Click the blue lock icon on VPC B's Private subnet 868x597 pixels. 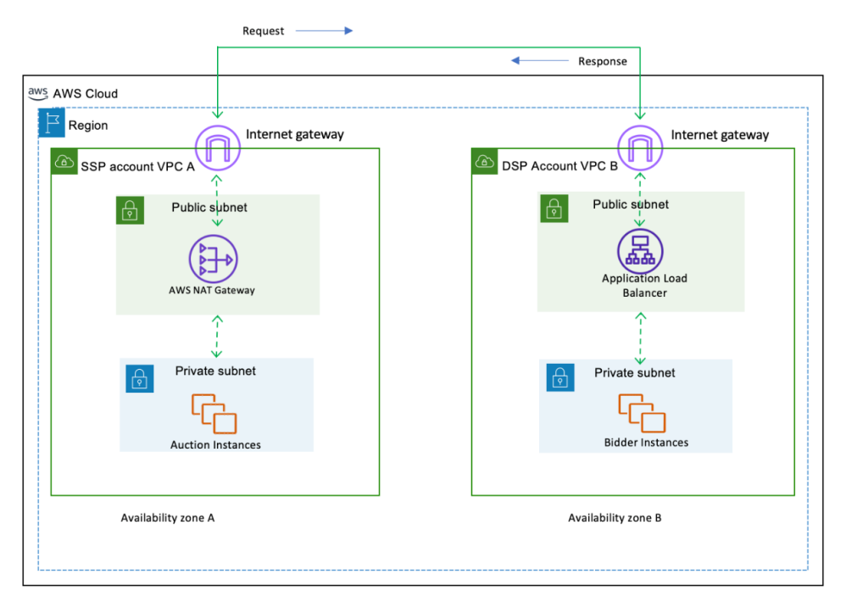[559, 378]
